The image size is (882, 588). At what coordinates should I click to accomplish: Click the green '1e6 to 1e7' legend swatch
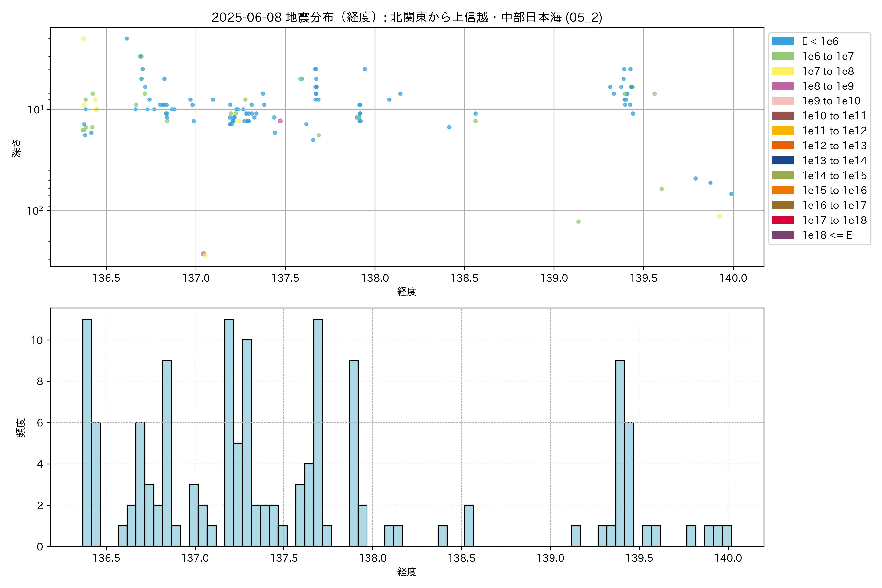783,56
